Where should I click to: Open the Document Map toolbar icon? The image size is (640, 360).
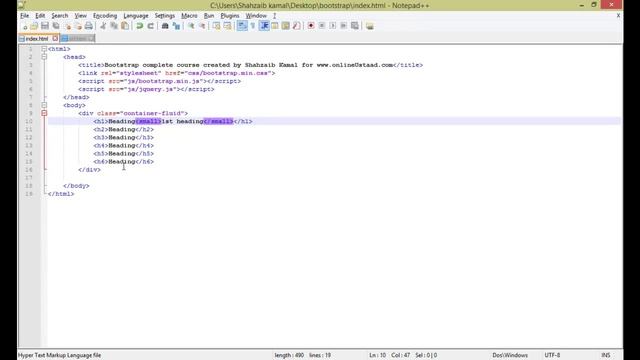[x=286, y=26]
